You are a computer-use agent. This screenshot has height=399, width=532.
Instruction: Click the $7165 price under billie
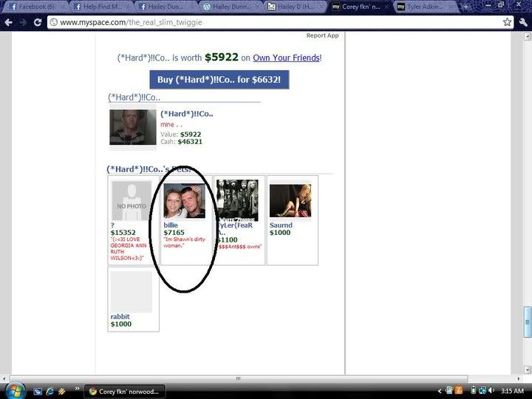[174, 233]
